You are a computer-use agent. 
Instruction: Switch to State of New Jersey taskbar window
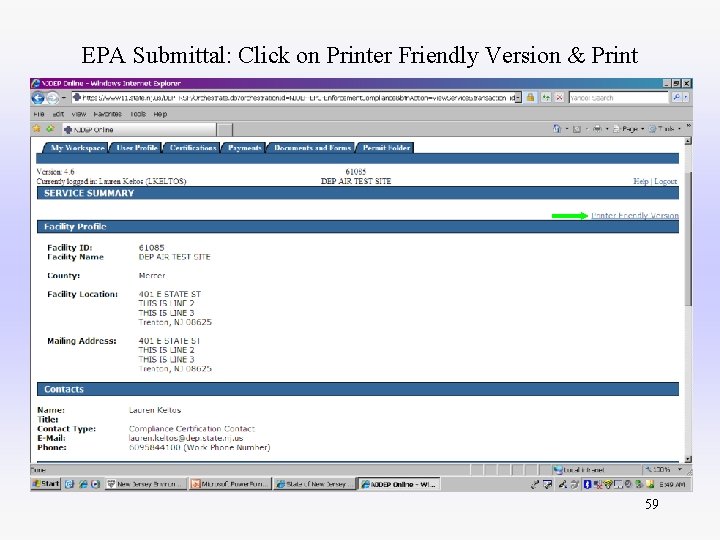coord(315,484)
